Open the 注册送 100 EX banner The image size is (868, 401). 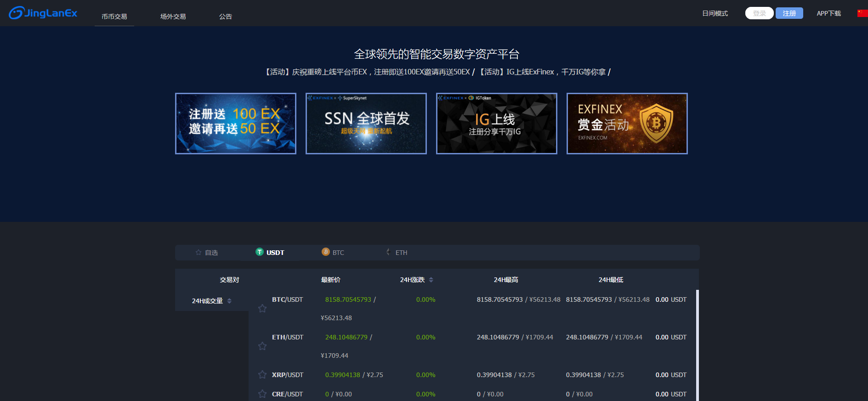tap(236, 124)
